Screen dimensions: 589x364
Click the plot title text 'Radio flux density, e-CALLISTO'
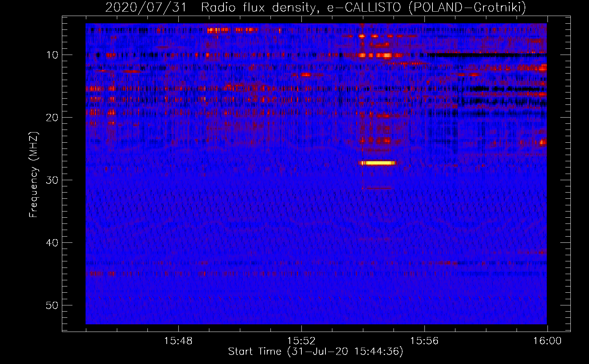(301, 7)
